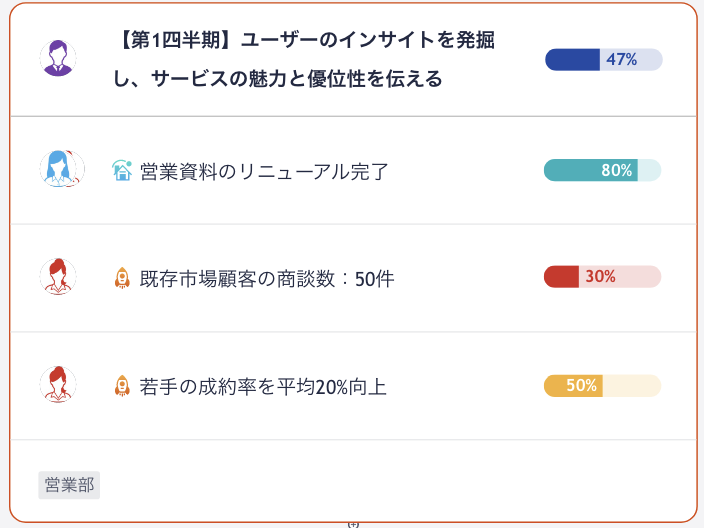Open key result 既存市場顧客の商談数：50件
704x528 pixels.
(267, 279)
